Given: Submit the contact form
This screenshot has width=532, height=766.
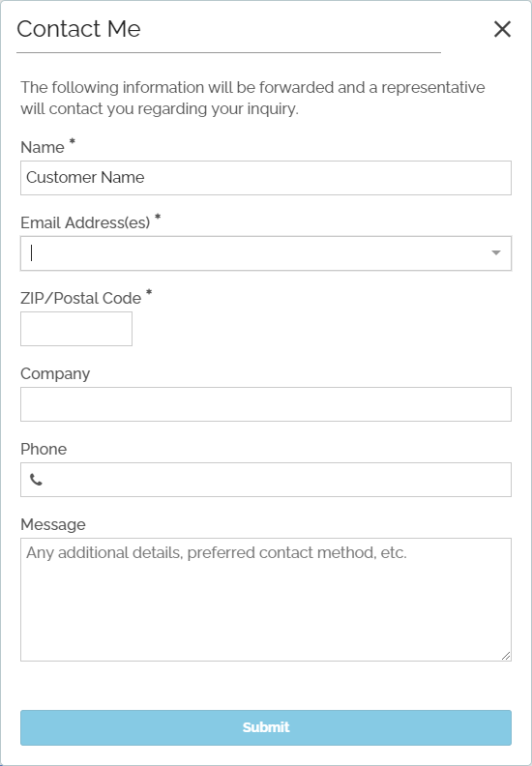Looking at the screenshot, I should [266, 727].
